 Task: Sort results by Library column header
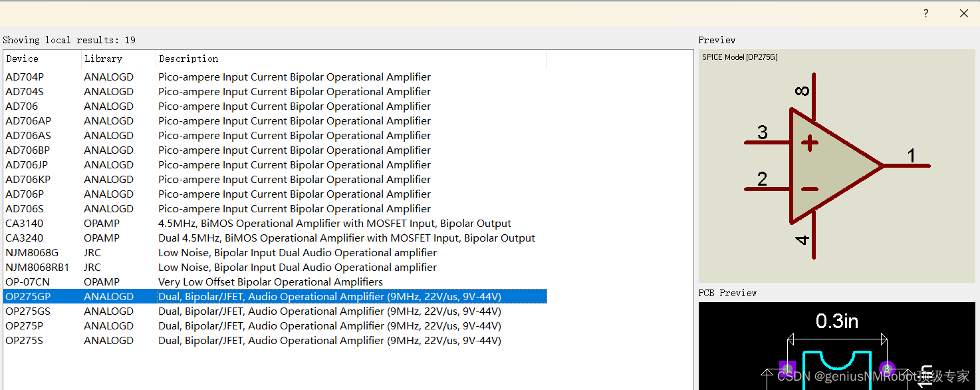[118, 59]
